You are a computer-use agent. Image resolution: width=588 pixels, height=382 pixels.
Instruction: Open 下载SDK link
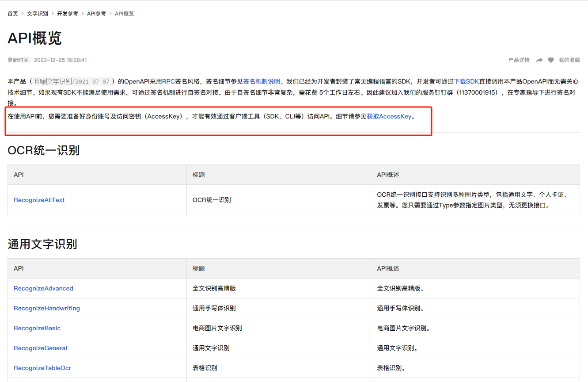[x=467, y=81]
